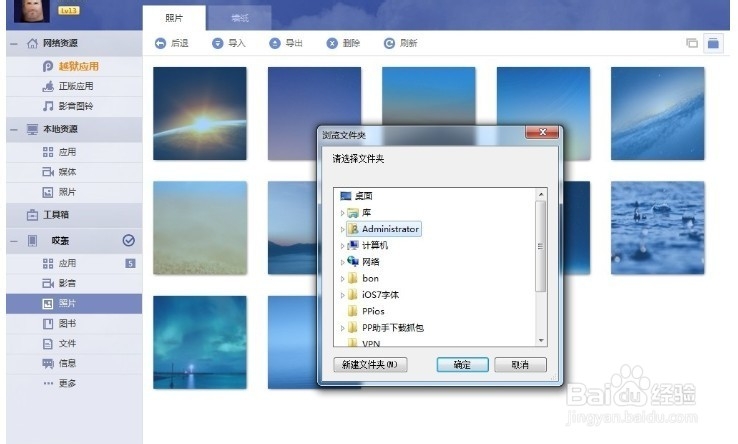Click the 删除 delete icon in toolbar
Screen dimensions: 738x444
pos(332,43)
